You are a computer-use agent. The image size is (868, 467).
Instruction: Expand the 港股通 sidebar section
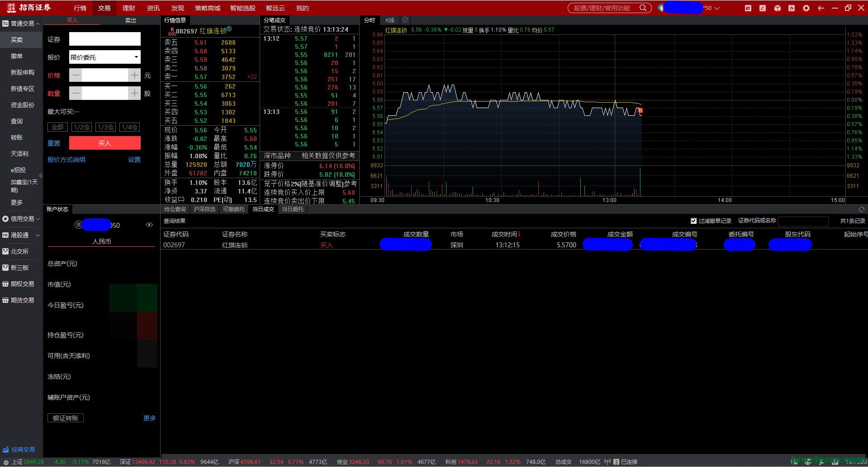[21, 235]
